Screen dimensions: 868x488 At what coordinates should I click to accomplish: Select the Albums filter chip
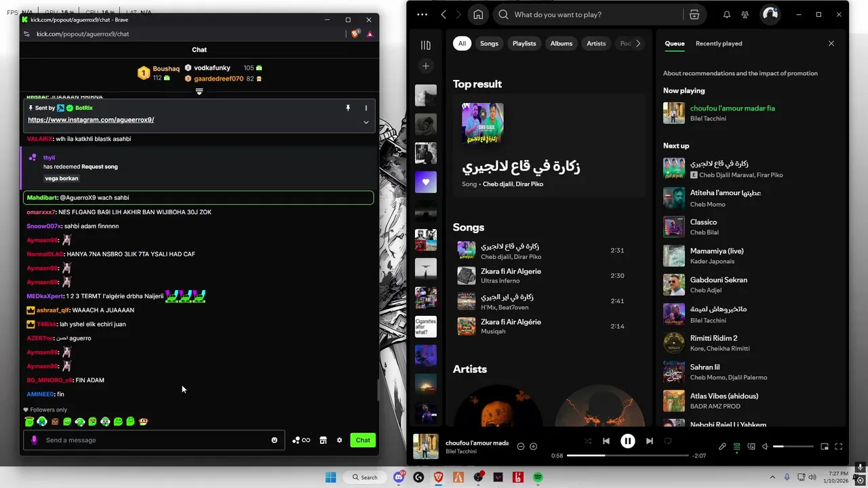561,43
